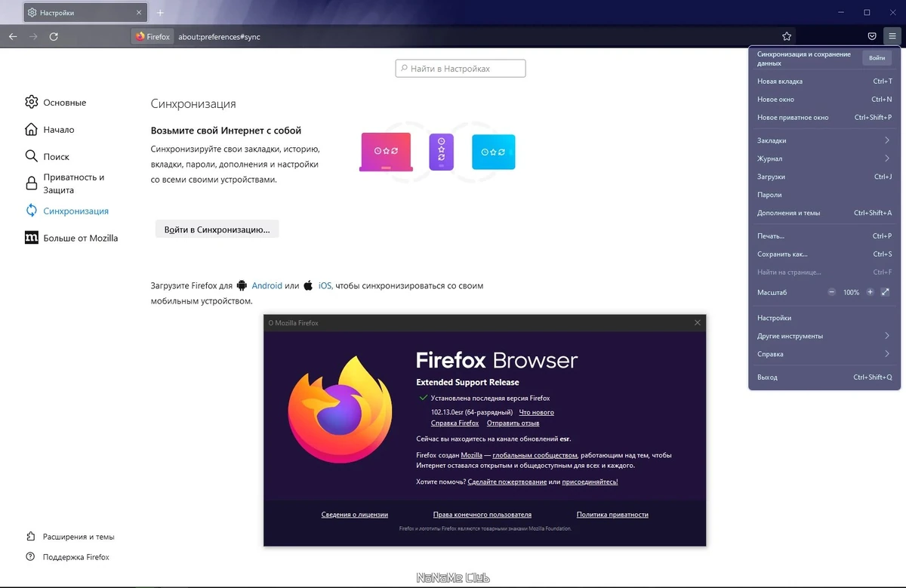Click the back navigation arrow
Image resolution: width=906 pixels, height=588 pixels.
click(x=13, y=36)
